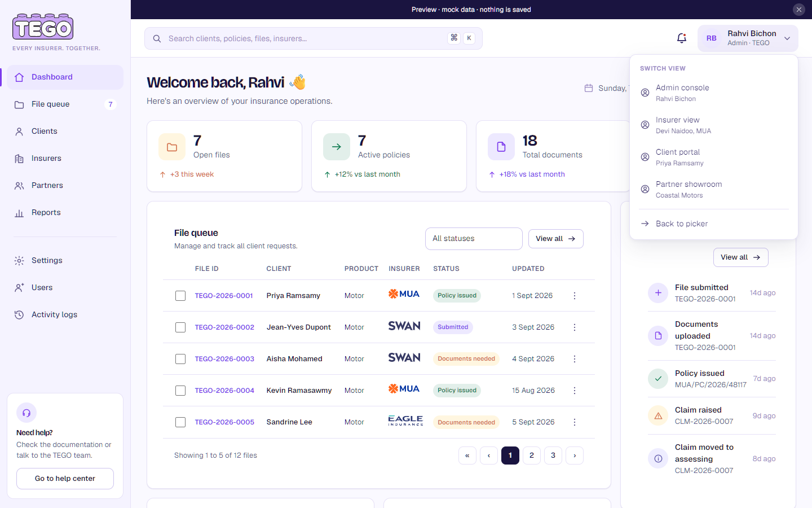View all files in File queue

click(x=556, y=239)
